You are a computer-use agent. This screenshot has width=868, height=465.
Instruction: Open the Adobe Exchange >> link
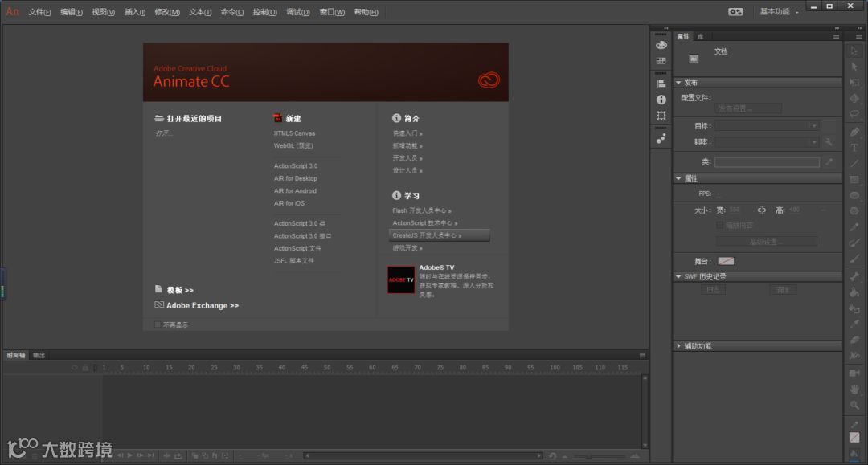pyautogui.click(x=203, y=305)
